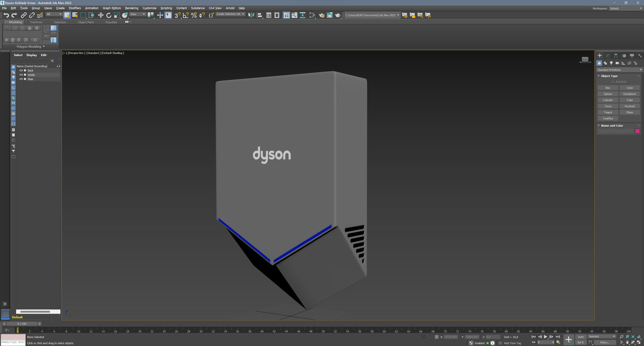
Task: Choose the Rectangular Selection Region icon
Action: tap(83, 15)
